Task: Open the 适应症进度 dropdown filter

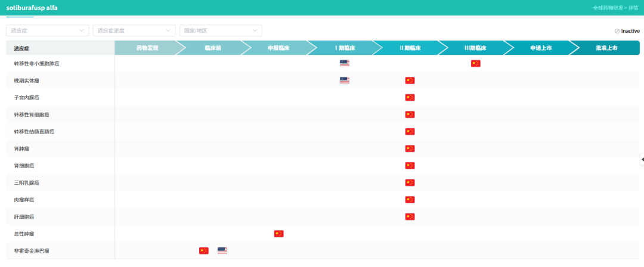Action: (134, 30)
